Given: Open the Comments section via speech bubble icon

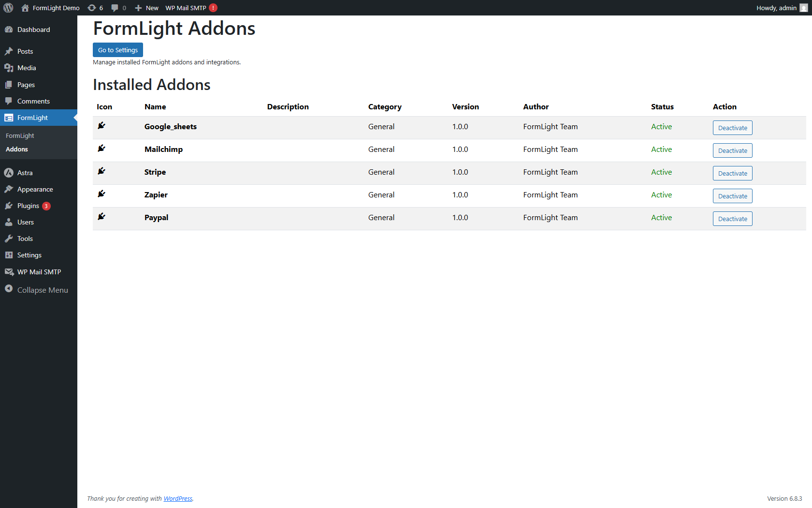Looking at the screenshot, I should click(10, 101).
